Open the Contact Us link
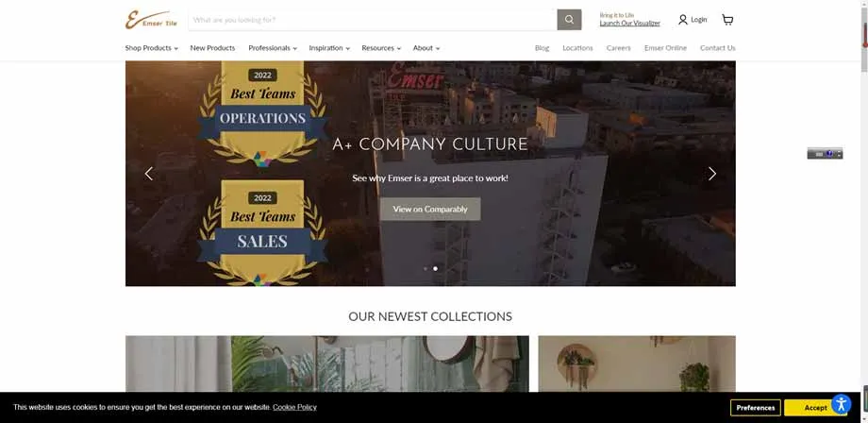 click(x=717, y=48)
